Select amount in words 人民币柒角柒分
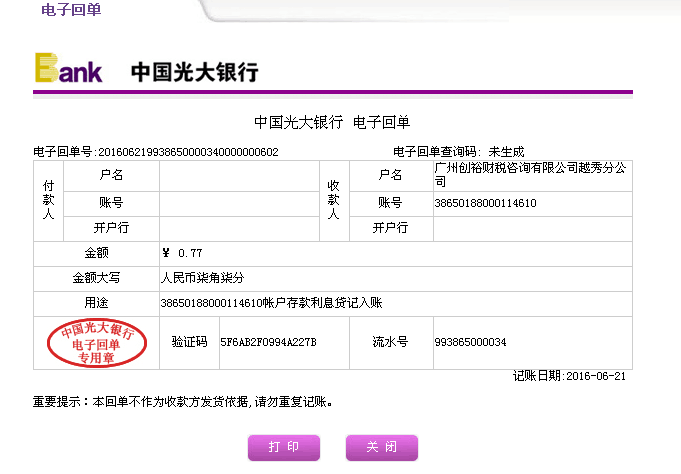 (202, 278)
